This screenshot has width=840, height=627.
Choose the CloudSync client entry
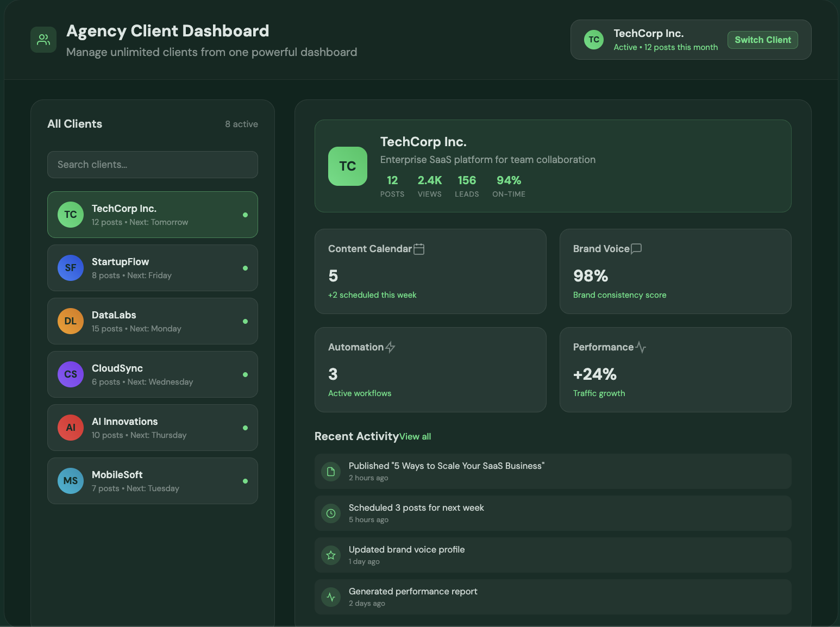153,374
